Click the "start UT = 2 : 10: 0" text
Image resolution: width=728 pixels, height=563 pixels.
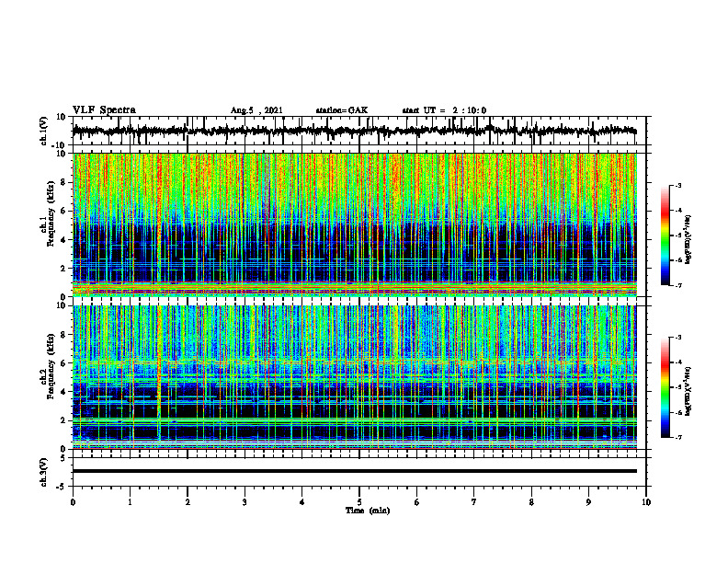pos(444,110)
